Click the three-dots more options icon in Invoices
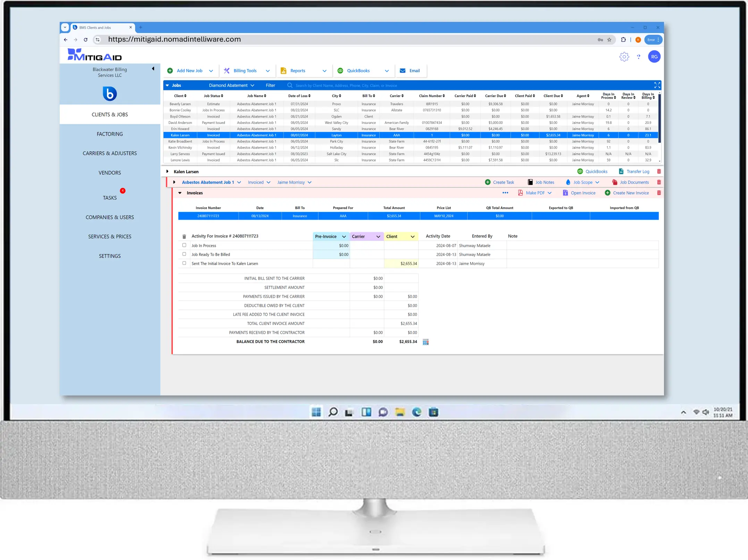The width and height of the screenshot is (748, 560). (x=505, y=193)
